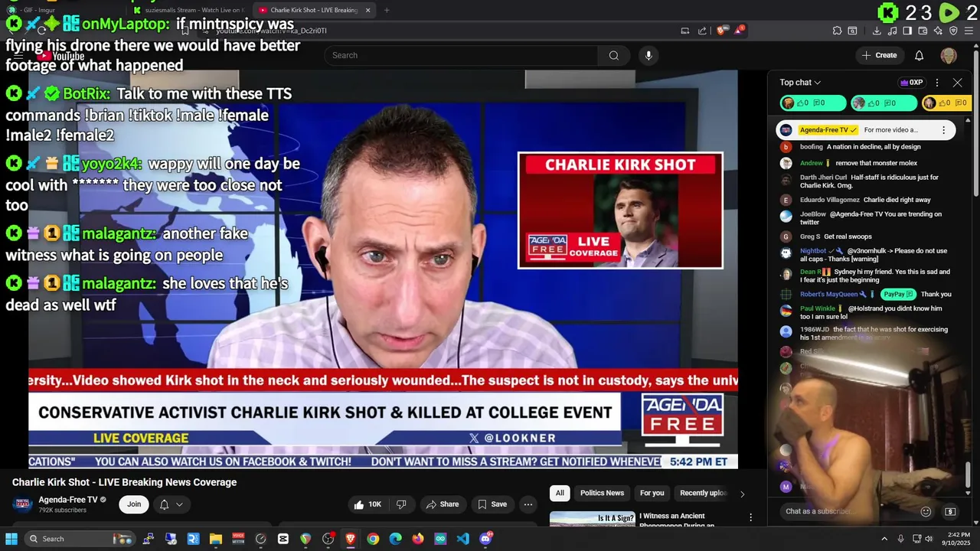Select the For you chip
This screenshot has height=551, width=980.
pyautogui.click(x=652, y=493)
